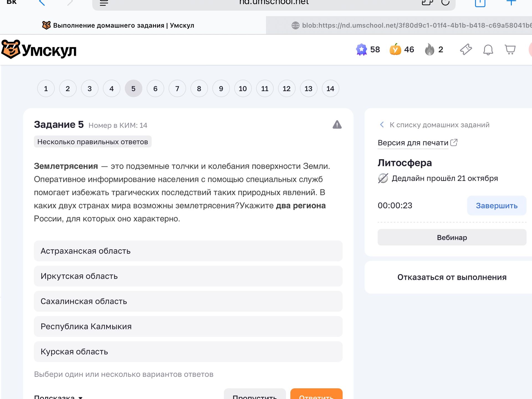532x399 pixels.
Task: Click the Несколько правильных ответов tag
Action: point(93,142)
